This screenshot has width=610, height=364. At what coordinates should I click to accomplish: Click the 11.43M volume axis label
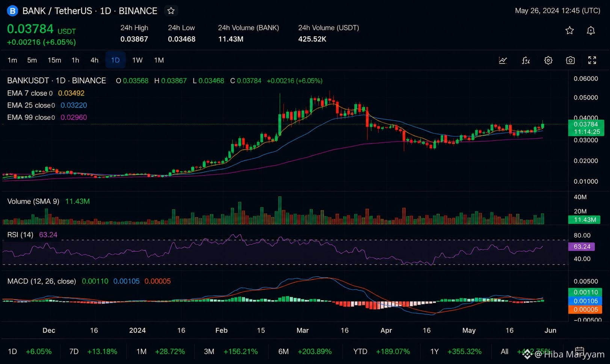(585, 220)
